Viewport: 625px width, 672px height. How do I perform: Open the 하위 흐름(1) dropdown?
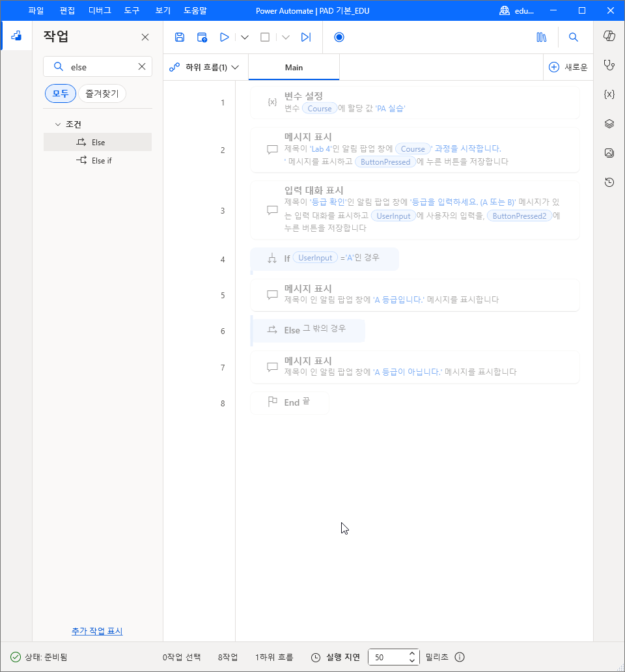click(x=204, y=67)
